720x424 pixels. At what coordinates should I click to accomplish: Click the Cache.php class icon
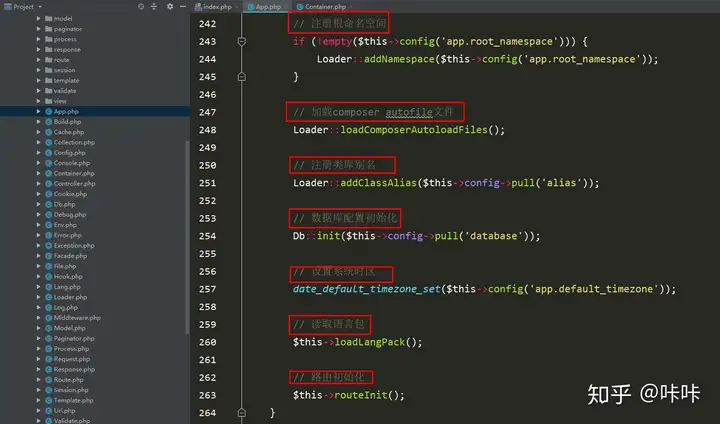tap(49, 132)
